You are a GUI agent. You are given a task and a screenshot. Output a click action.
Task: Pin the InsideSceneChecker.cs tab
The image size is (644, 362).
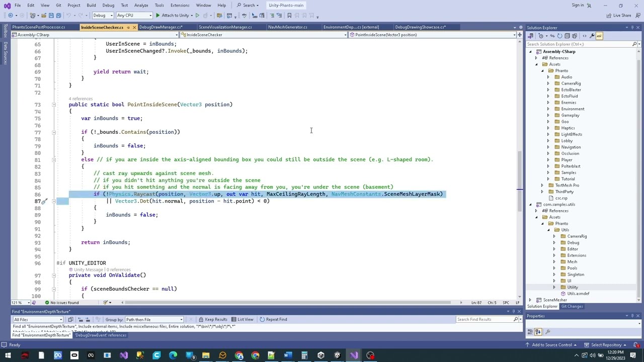point(128,27)
